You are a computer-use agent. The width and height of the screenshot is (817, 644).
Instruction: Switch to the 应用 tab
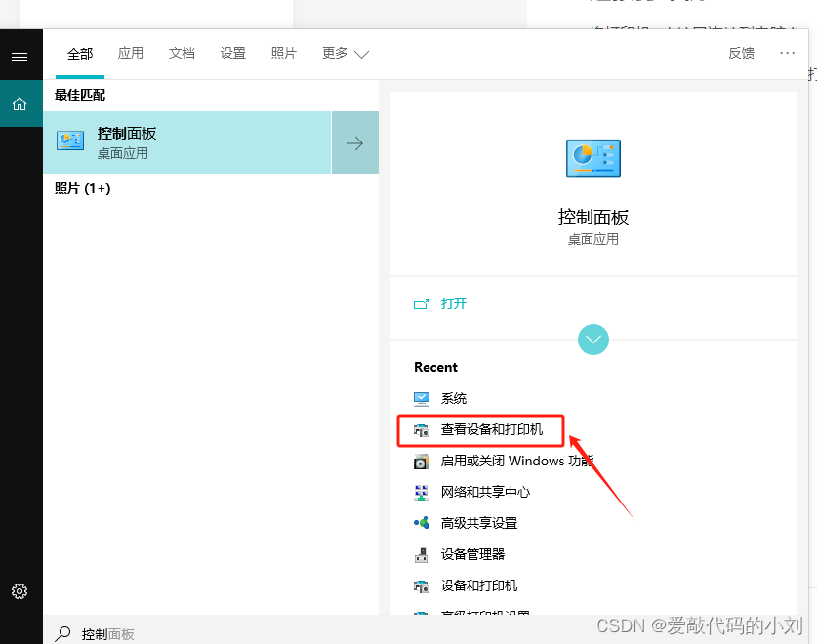click(x=130, y=53)
